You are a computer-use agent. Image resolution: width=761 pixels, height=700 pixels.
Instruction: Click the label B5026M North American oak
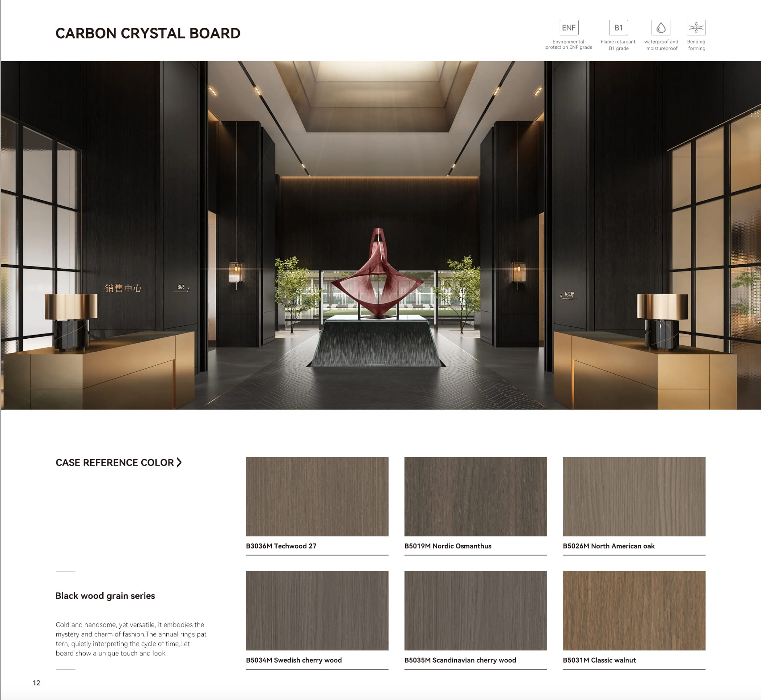[x=608, y=546]
